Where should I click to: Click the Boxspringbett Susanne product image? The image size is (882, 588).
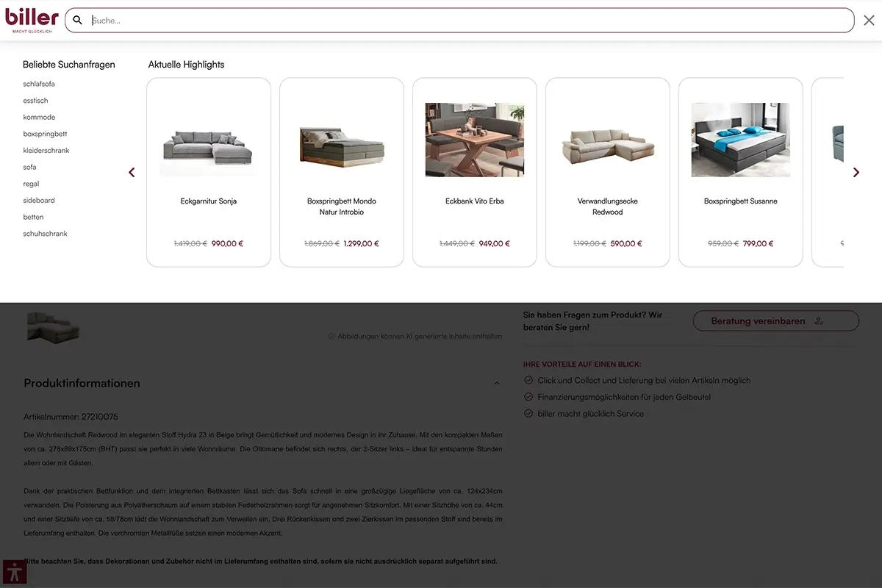[x=739, y=140]
